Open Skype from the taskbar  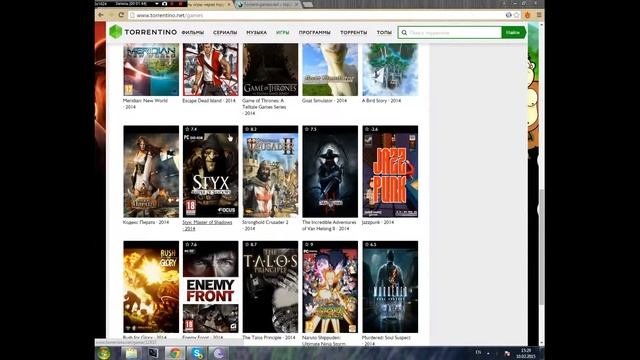(197, 353)
